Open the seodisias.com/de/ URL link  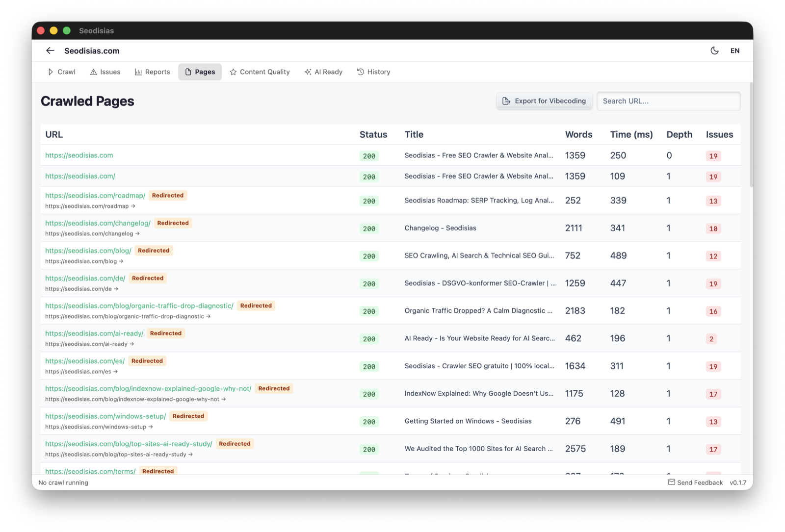tap(85, 279)
